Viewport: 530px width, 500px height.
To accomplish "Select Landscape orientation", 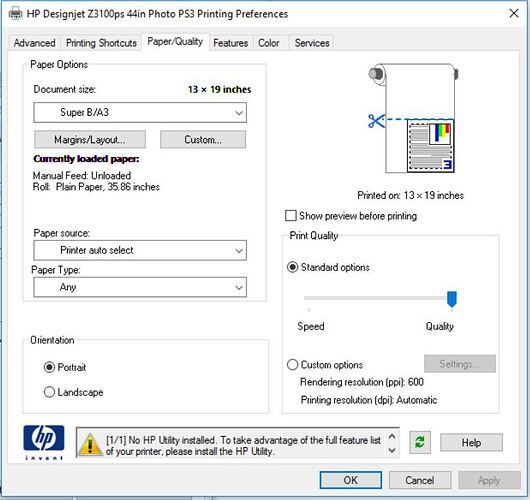I will [49, 392].
